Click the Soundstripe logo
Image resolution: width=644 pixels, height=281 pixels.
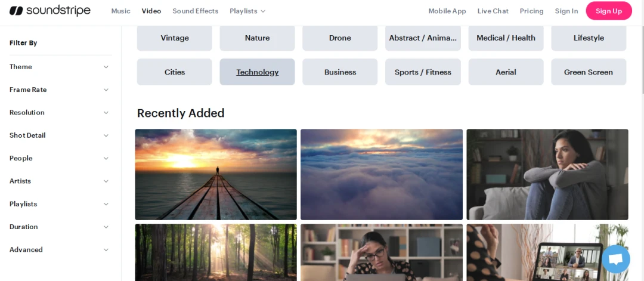click(49, 11)
